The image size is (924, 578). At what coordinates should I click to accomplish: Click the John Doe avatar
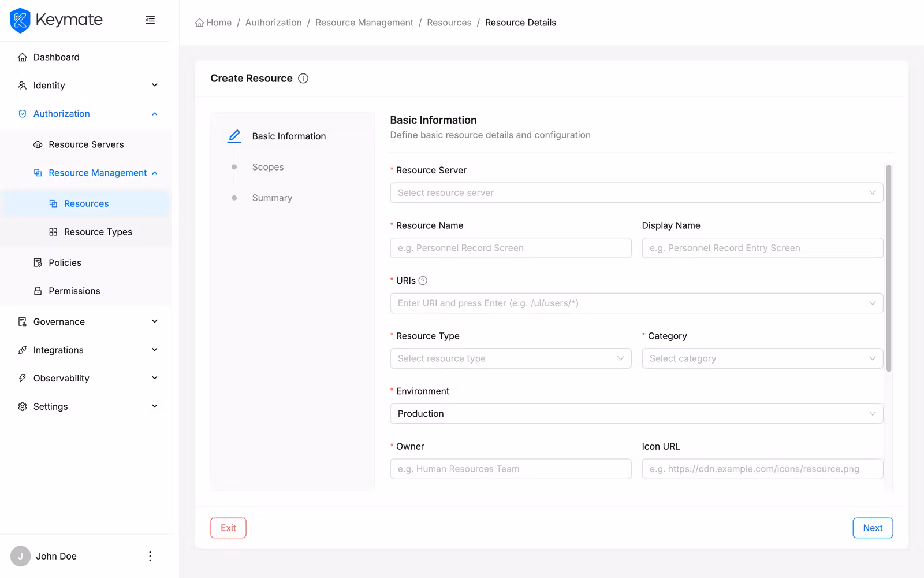[21, 556]
